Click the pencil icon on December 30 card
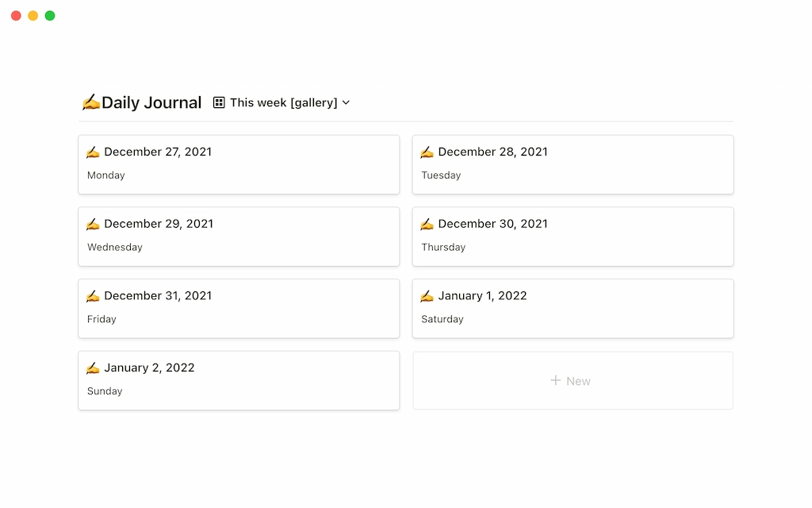812x508 pixels. click(x=427, y=224)
